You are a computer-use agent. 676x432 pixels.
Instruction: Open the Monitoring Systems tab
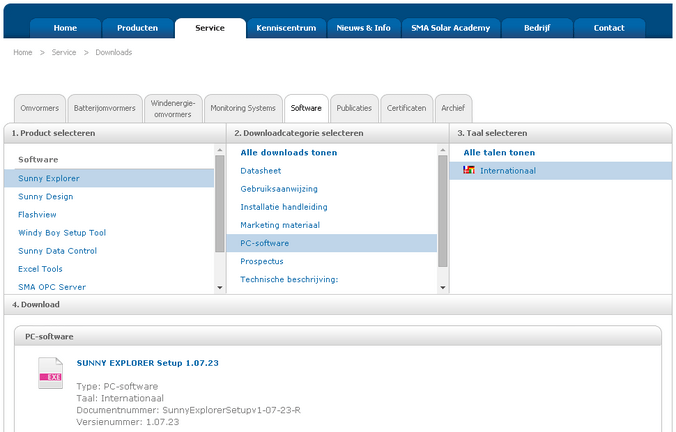[x=243, y=108]
